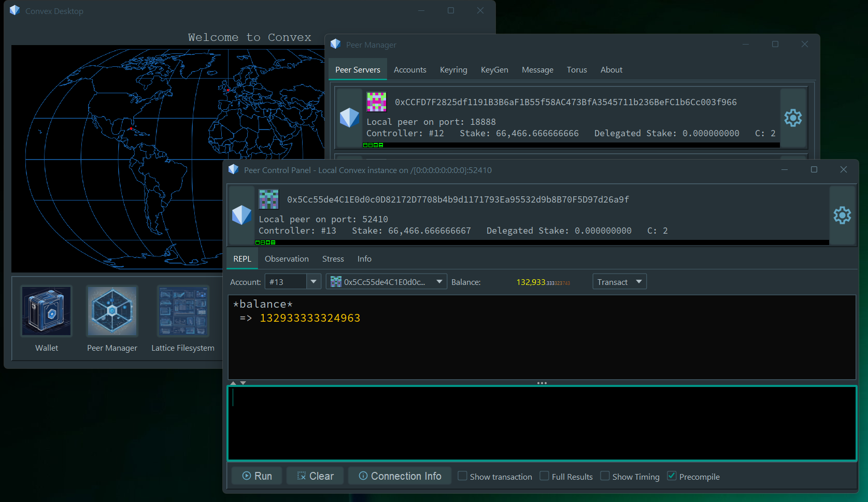The height and width of the screenshot is (502, 868).
Task: Click Convex logo of peer on port 52410
Action: tap(241, 215)
